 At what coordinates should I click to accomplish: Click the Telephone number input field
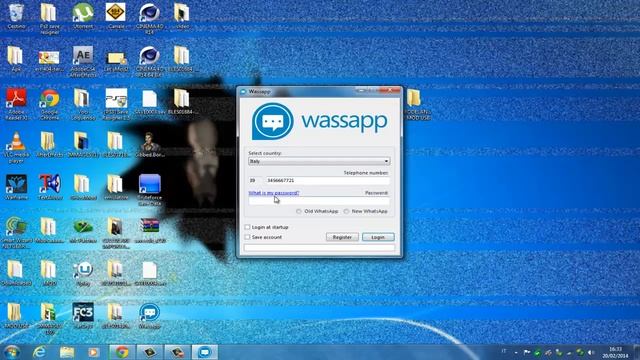[328, 180]
